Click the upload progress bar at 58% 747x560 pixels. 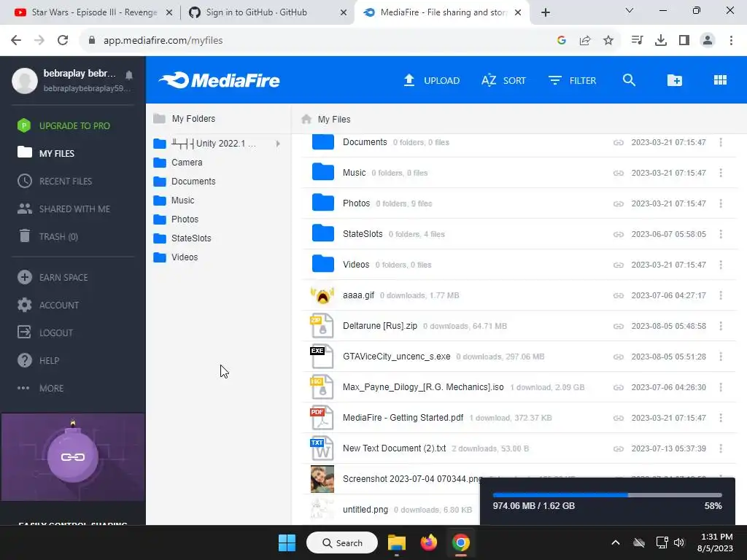click(x=608, y=495)
